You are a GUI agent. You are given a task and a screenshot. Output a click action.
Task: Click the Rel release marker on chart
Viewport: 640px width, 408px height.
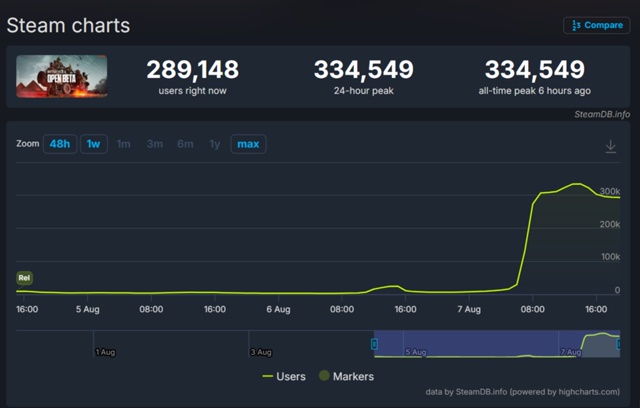click(24, 278)
